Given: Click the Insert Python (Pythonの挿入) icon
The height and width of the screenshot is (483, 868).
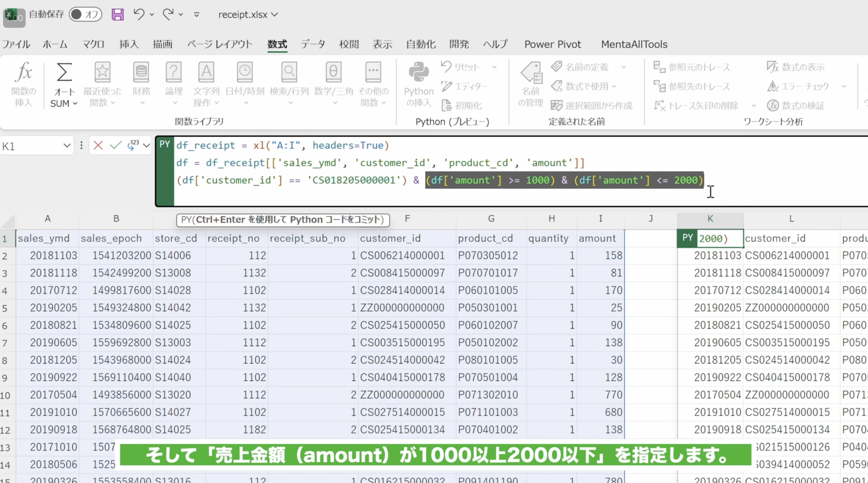Looking at the screenshot, I should point(419,72).
